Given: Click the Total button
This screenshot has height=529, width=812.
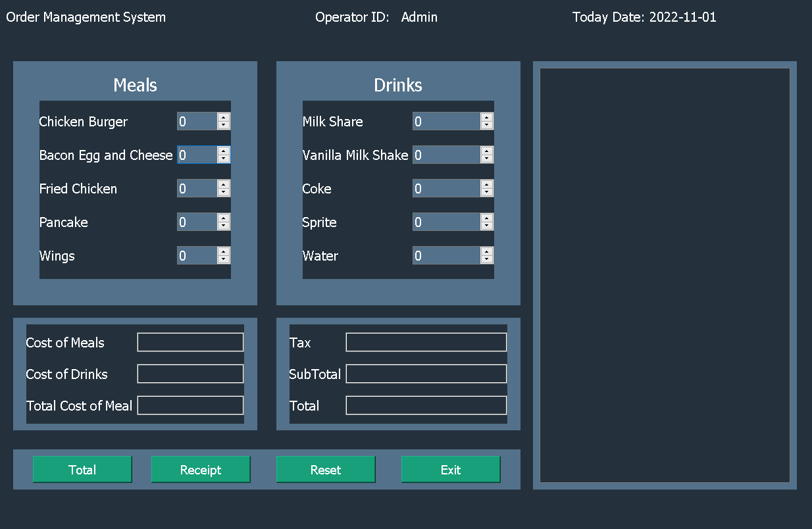Looking at the screenshot, I should (x=82, y=469).
